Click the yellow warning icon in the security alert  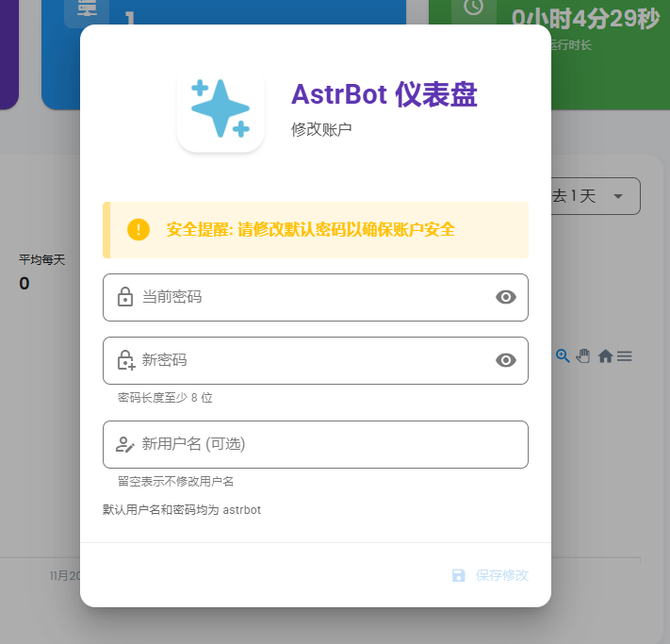tap(139, 229)
